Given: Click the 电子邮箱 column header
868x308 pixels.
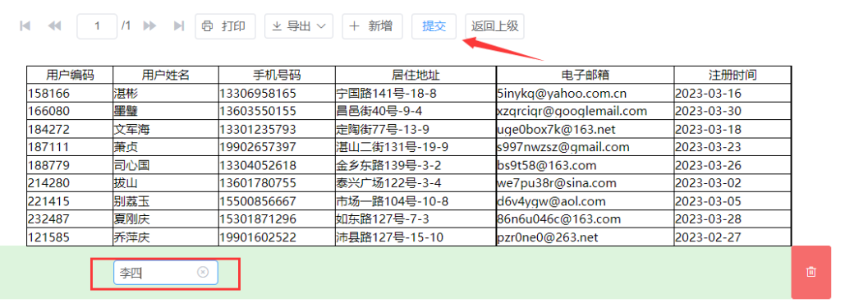Looking at the screenshot, I should [x=586, y=75].
